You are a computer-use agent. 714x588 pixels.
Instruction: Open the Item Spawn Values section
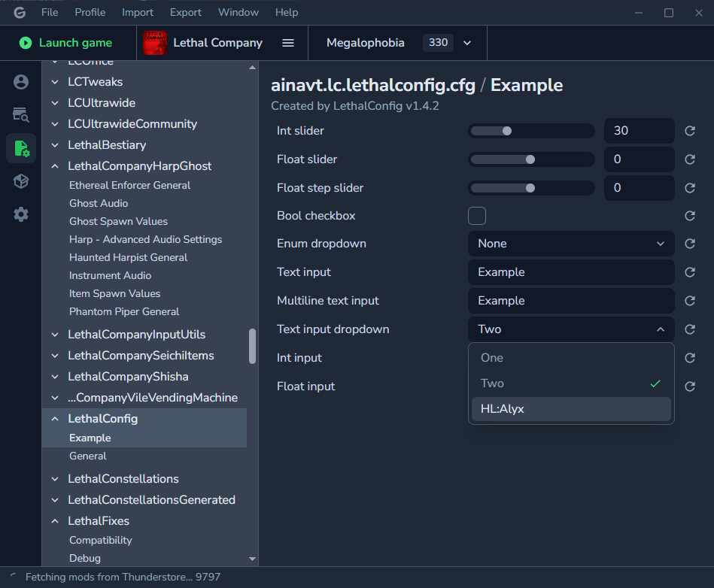[x=115, y=293]
